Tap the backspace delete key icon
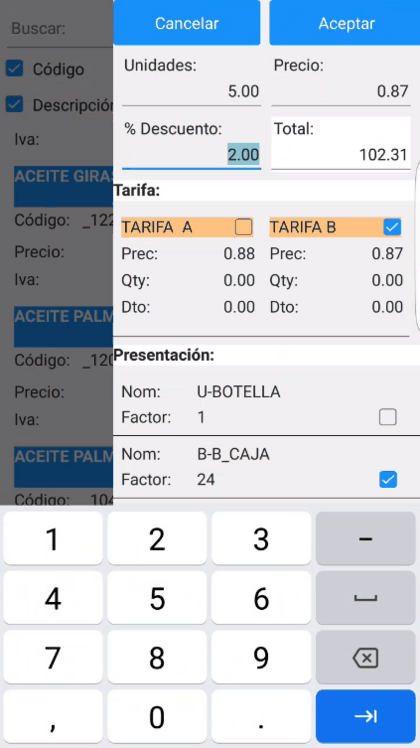Screen dimensions: 420x748 click(x=366, y=658)
